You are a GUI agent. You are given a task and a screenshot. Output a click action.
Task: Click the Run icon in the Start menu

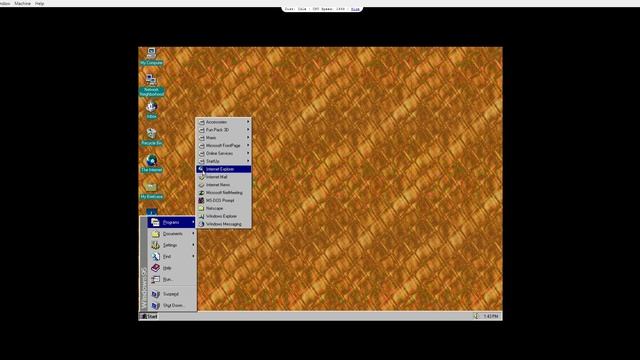coord(155,279)
